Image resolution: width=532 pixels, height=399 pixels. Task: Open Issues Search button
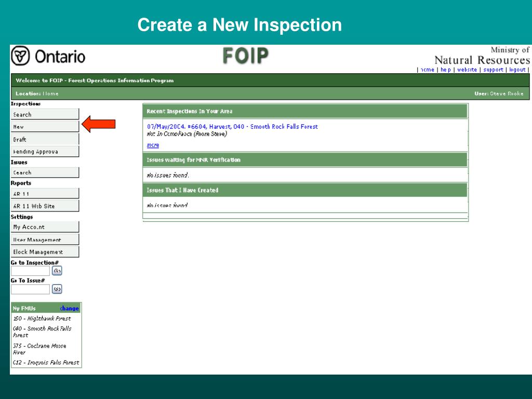point(45,172)
